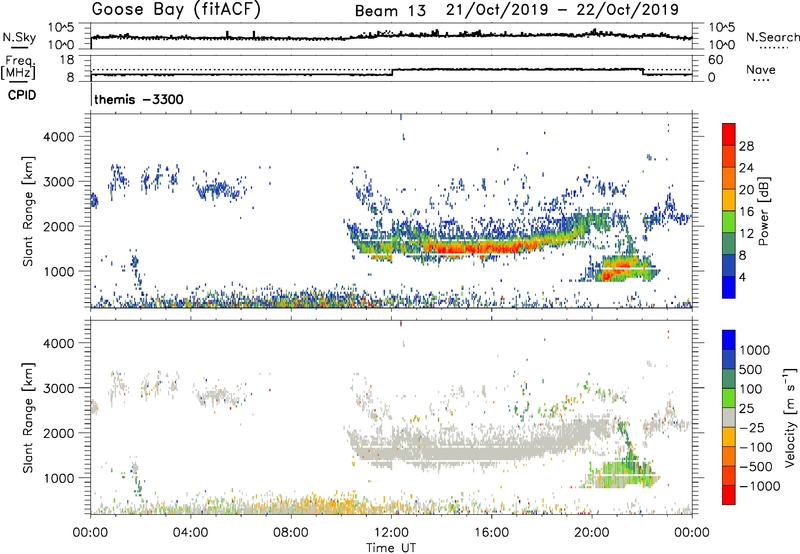Click the '16' label on the power scale
The height and width of the screenshot is (554, 800).
tap(746, 212)
